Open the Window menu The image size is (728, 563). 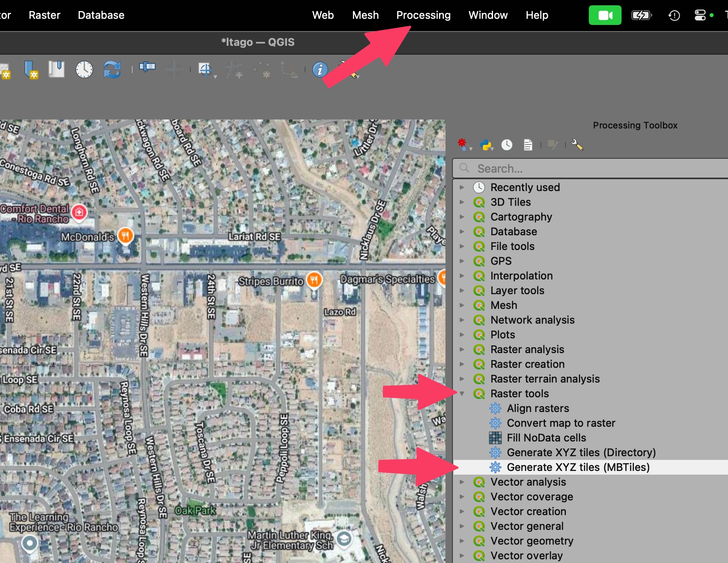click(x=488, y=15)
